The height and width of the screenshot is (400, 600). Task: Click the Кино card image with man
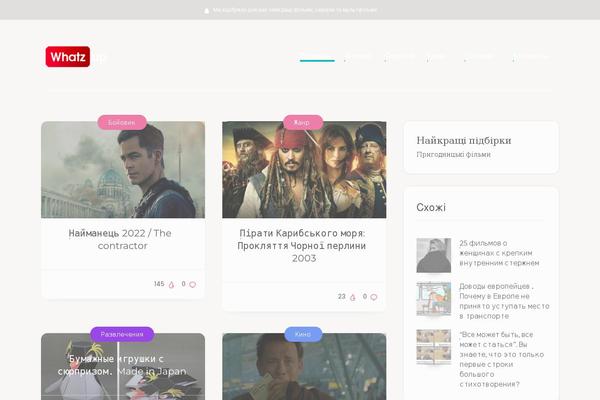pos(304,367)
